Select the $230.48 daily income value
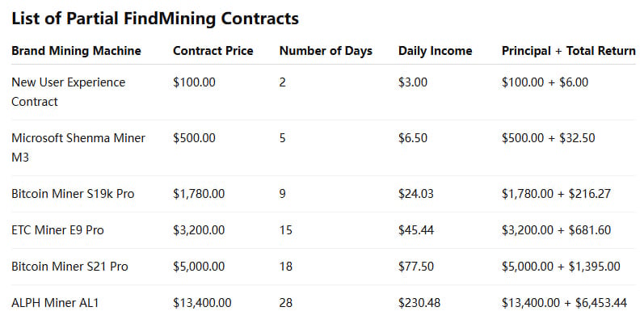The width and height of the screenshot is (644, 328). [x=419, y=304]
